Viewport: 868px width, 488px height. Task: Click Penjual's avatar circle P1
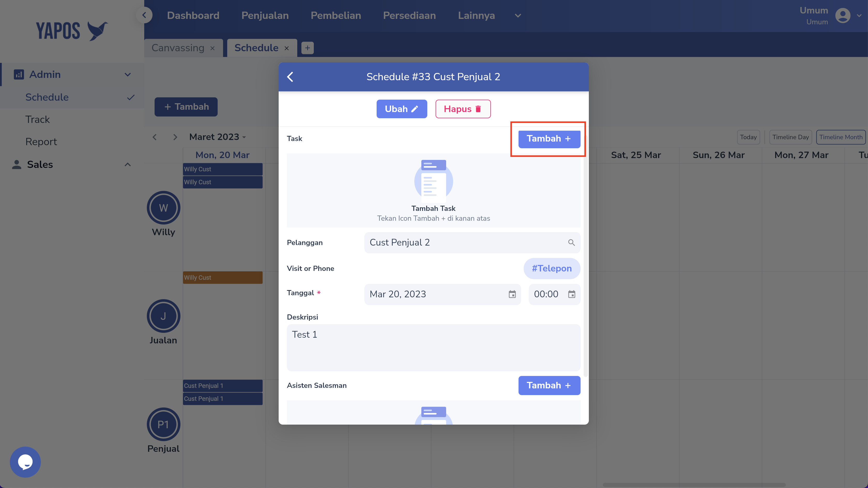point(163,424)
